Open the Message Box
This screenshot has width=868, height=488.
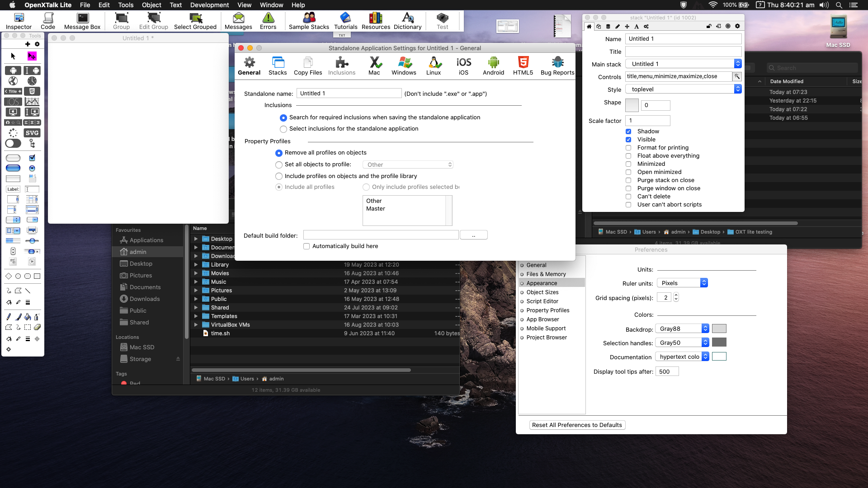[x=82, y=21]
